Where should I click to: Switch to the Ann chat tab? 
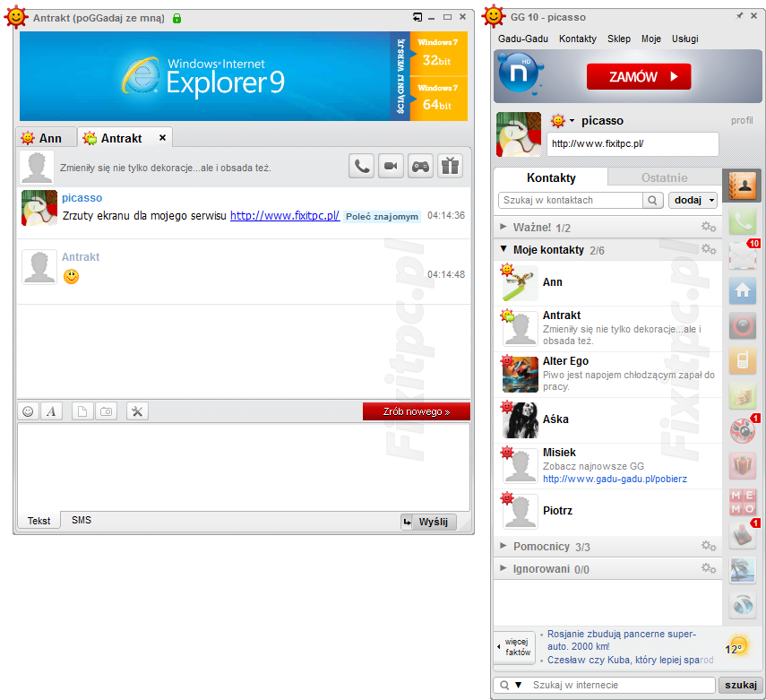[46, 138]
